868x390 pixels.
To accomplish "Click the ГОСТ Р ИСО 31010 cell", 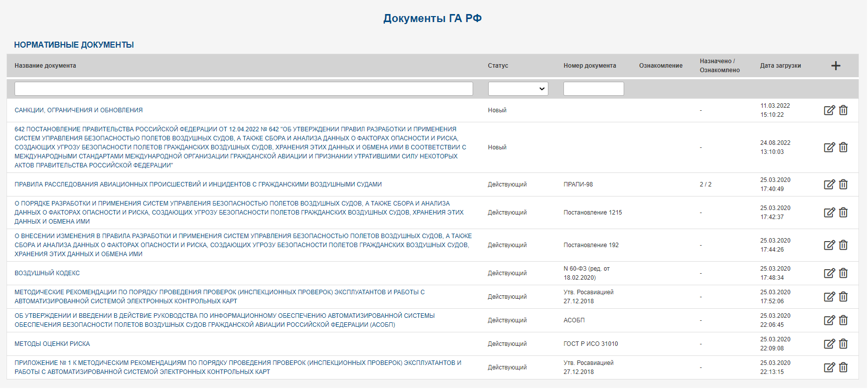I will click(591, 344).
